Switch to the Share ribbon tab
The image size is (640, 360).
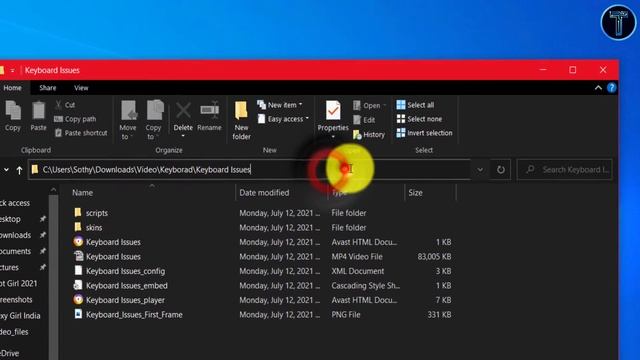click(48, 88)
